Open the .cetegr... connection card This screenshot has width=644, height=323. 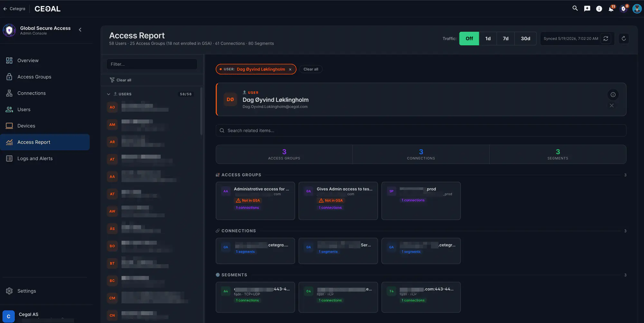(421, 251)
